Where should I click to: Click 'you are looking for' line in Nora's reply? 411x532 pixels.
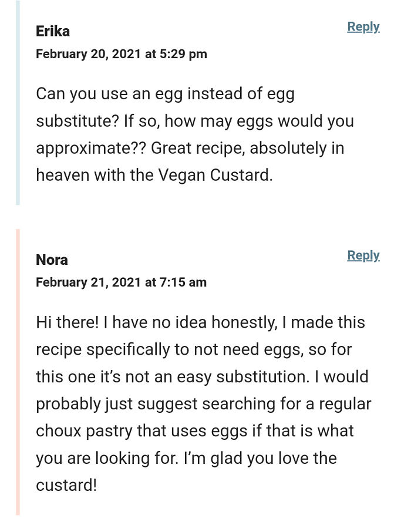click(x=186, y=459)
